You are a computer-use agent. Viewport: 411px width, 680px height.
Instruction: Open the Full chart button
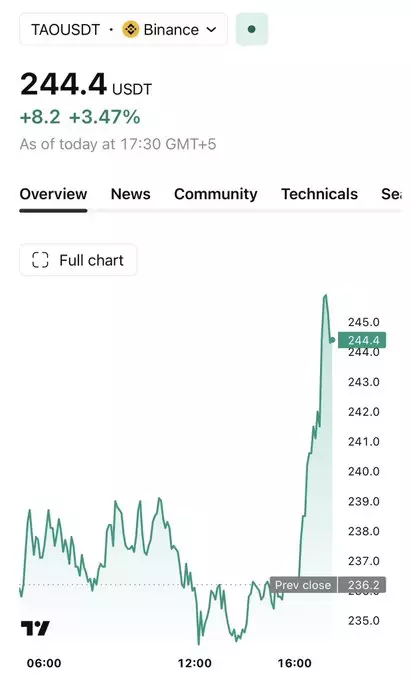coord(78,260)
